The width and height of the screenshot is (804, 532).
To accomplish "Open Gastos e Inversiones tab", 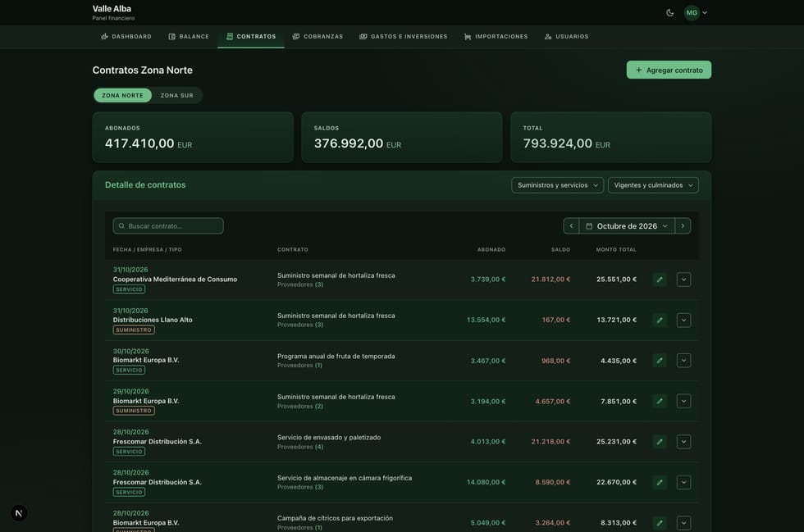I will [404, 36].
